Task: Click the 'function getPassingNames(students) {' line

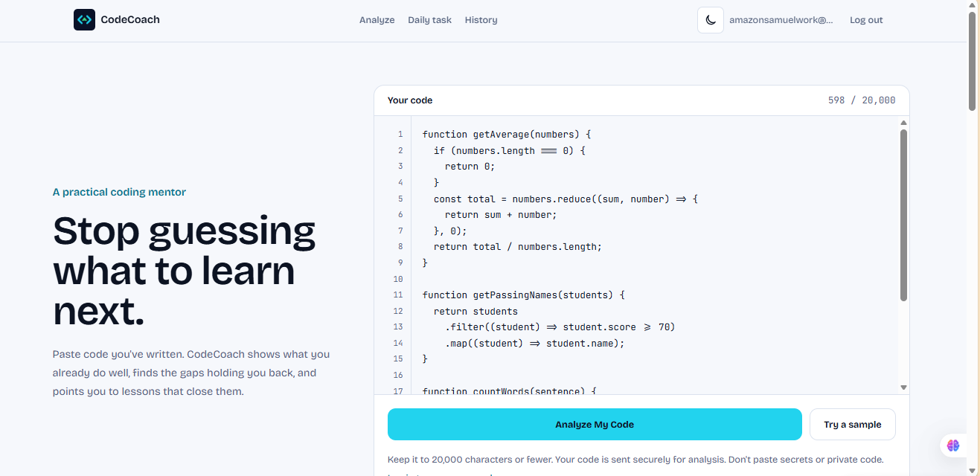Action: (x=523, y=295)
